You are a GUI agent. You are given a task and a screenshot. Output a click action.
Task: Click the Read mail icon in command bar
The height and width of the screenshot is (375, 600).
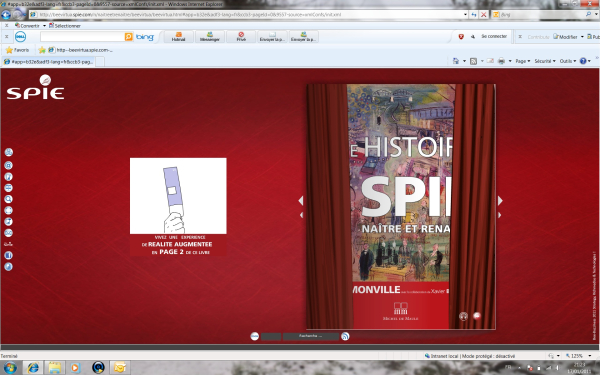point(490,61)
